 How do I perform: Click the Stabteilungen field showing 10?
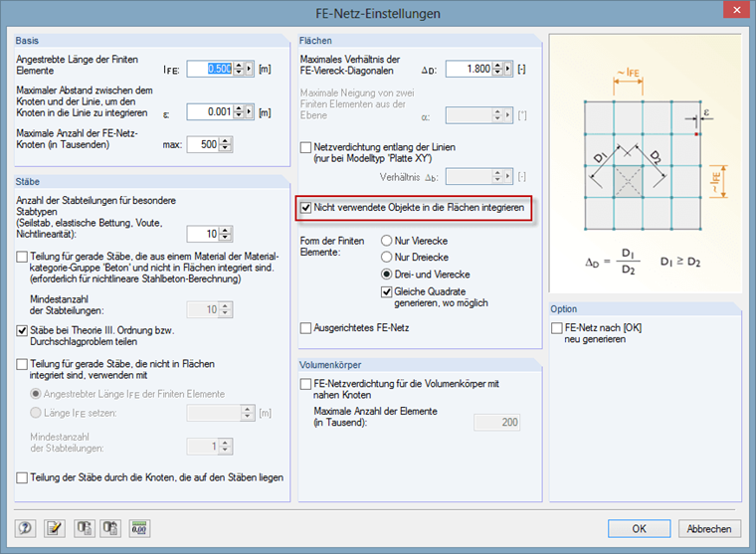tap(204, 235)
